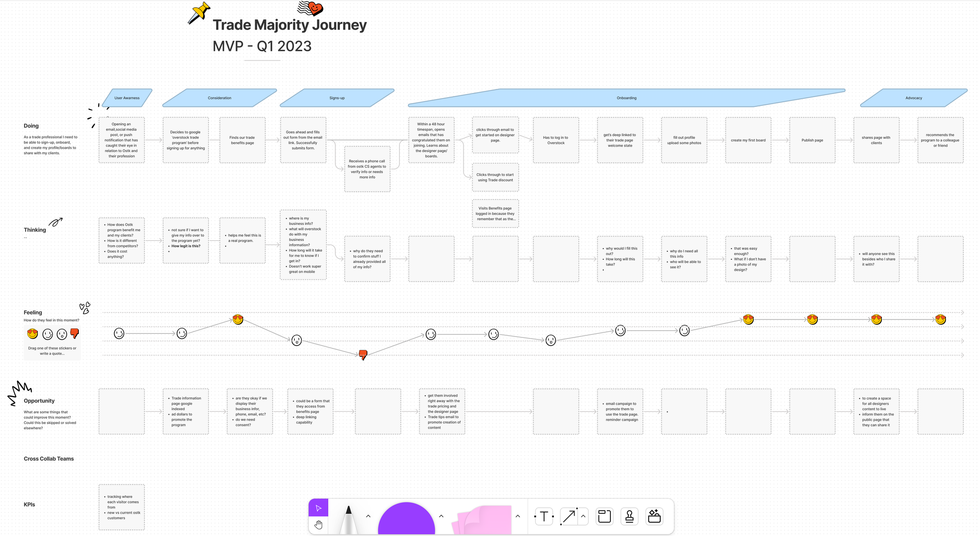Switch to the Hand pan tool
Screen dimensions: 980x536
(x=318, y=525)
